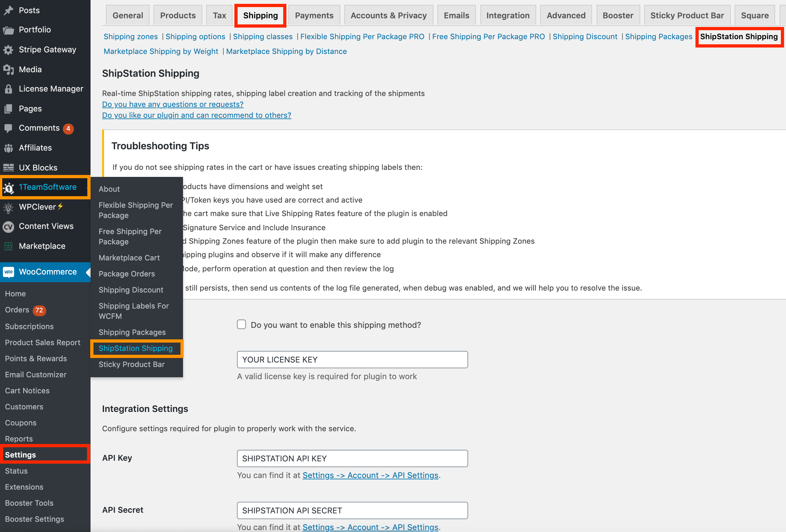Image resolution: width=786 pixels, height=532 pixels.
Task: Click into the license key input field
Action: [x=352, y=360]
